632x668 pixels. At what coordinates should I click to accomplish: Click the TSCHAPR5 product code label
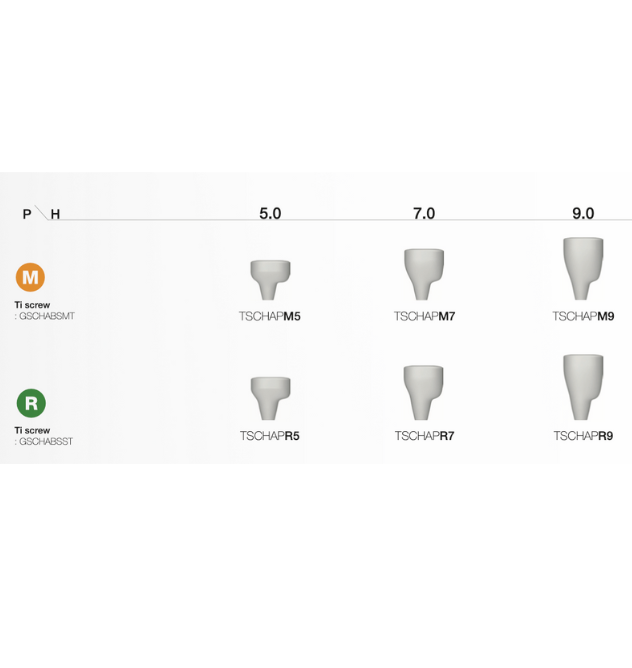(x=270, y=436)
